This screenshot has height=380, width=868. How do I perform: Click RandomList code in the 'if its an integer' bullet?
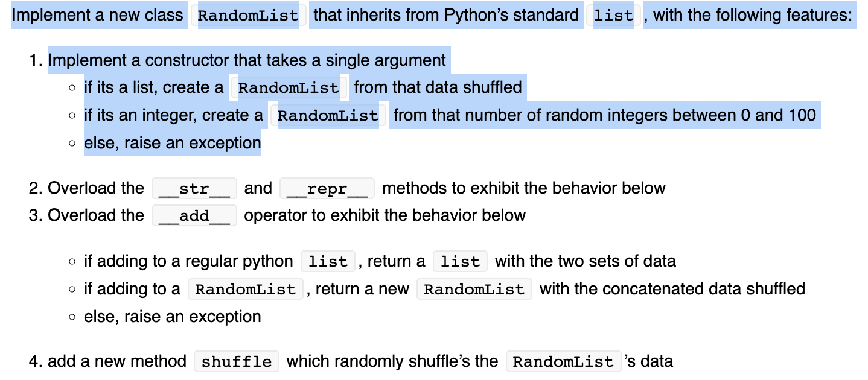[328, 115]
